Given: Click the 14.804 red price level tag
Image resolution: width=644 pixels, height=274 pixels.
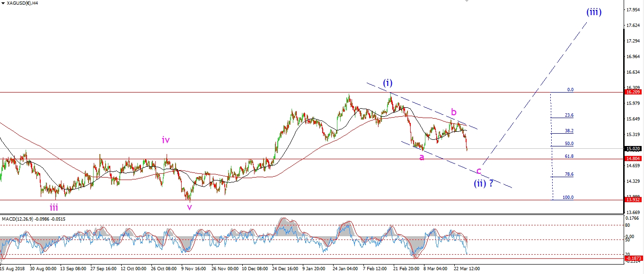Looking at the screenshot, I should point(633,159).
